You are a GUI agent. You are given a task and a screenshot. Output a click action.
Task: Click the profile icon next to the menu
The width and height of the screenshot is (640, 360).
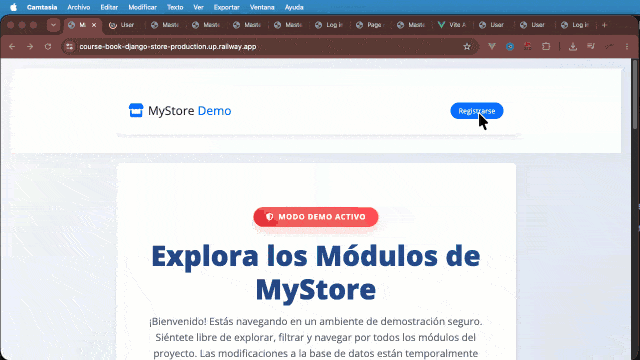[x=609, y=47]
